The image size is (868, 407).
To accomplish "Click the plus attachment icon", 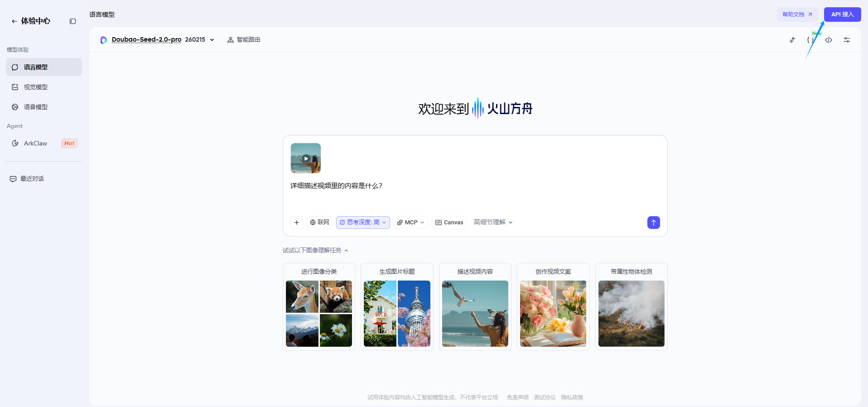I will pos(297,223).
